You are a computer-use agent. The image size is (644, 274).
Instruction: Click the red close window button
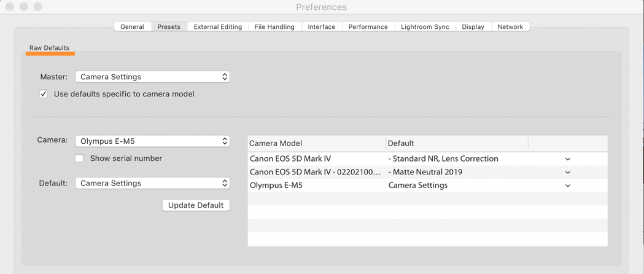10,7
